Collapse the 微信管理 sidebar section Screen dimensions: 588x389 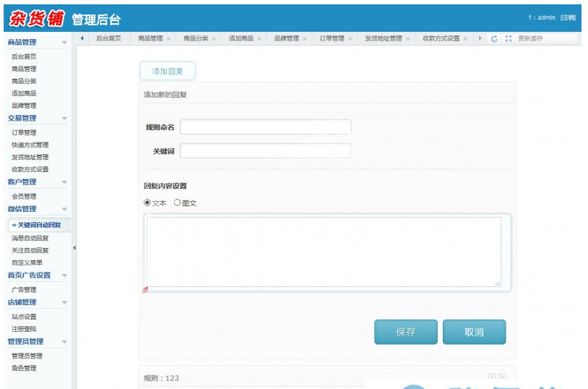coord(64,209)
